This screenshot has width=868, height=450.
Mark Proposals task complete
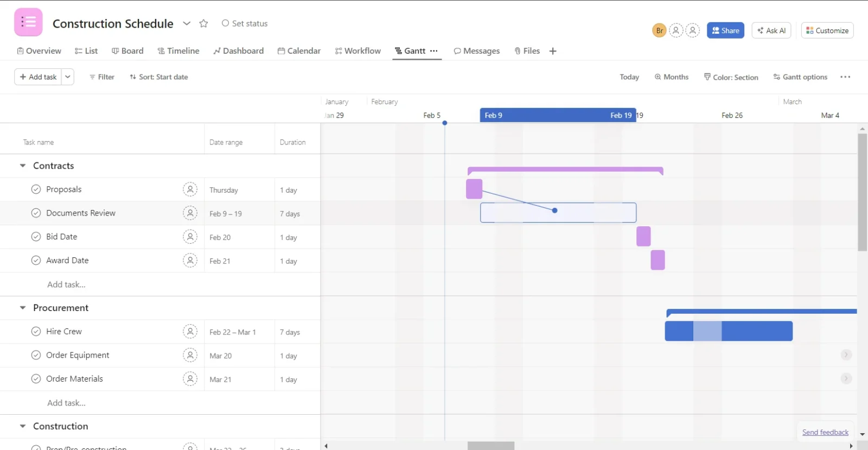36,189
